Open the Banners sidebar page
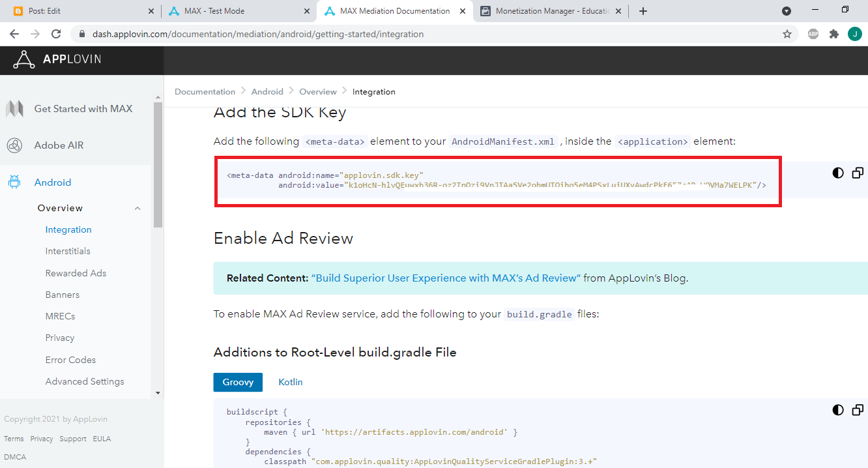The width and height of the screenshot is (868, 468). [x=63, y=295]
